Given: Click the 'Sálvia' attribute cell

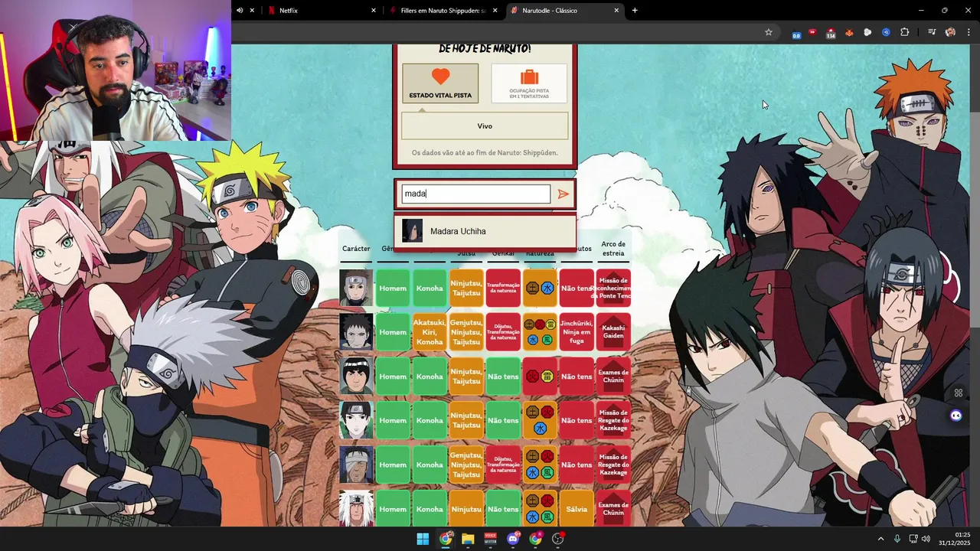Looking at the screenshot, I should pyautogui.click(x=577, y=509).
